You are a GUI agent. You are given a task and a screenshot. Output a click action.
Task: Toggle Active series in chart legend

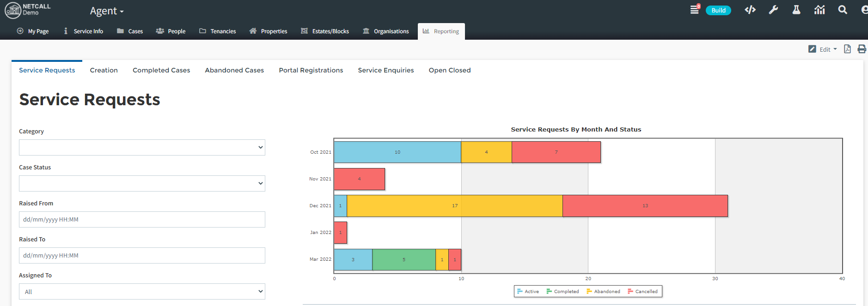pyautogui.click(x=528, y=291)
